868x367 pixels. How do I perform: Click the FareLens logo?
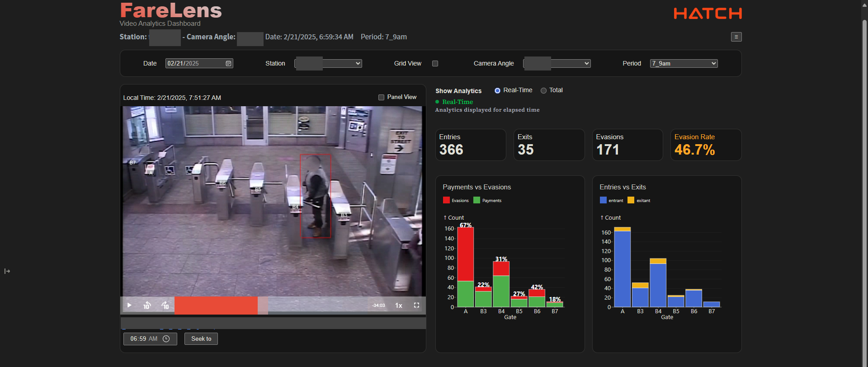pos(171,11)
